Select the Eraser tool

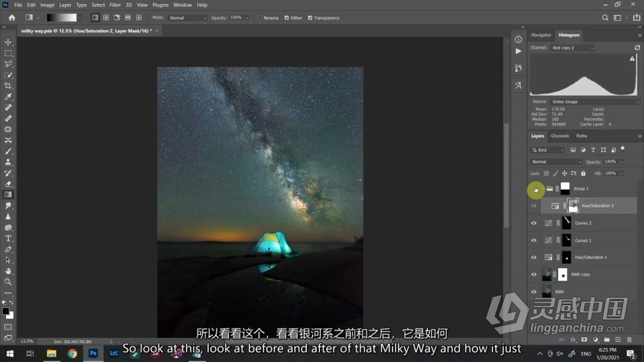tap(8, 184)
